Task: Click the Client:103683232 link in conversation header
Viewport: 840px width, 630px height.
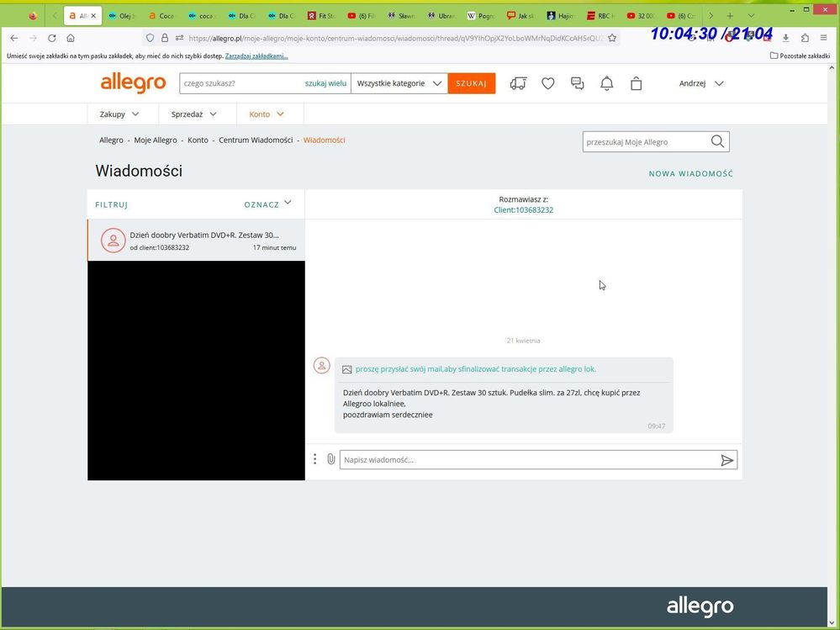Action: tap(523, 210)
